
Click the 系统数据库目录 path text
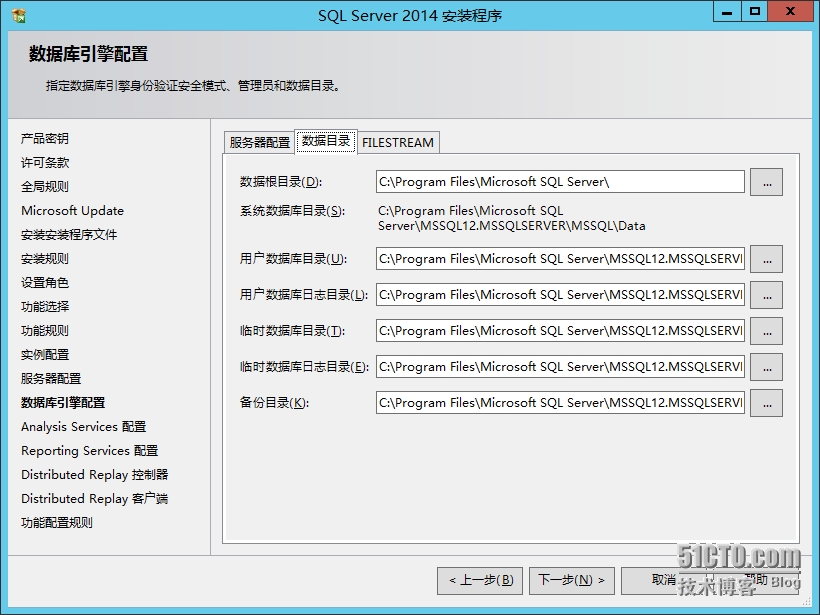point(511,219)
